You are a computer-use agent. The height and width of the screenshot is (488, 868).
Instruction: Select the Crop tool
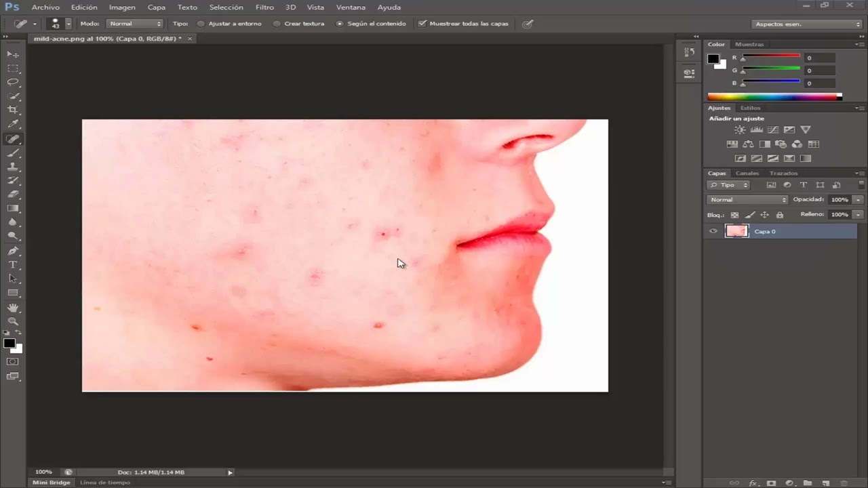pos(13,110)
